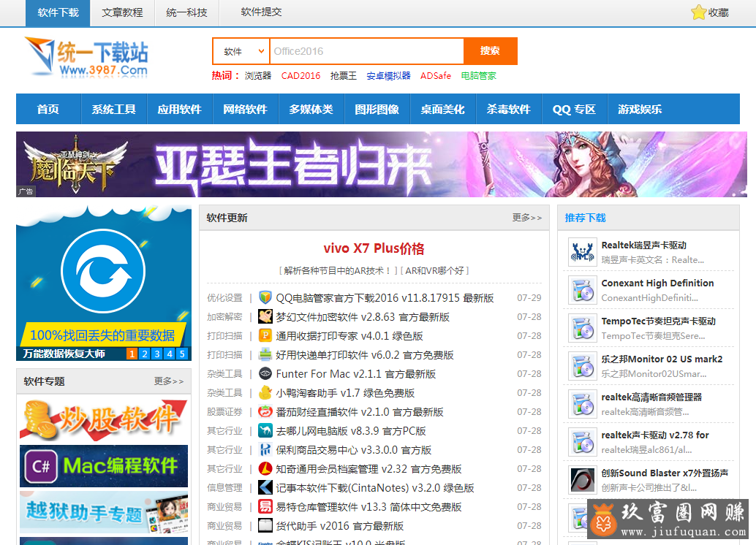Open the AR和VR哪个好 article link

pyautogui.click(x=435, y=271)
